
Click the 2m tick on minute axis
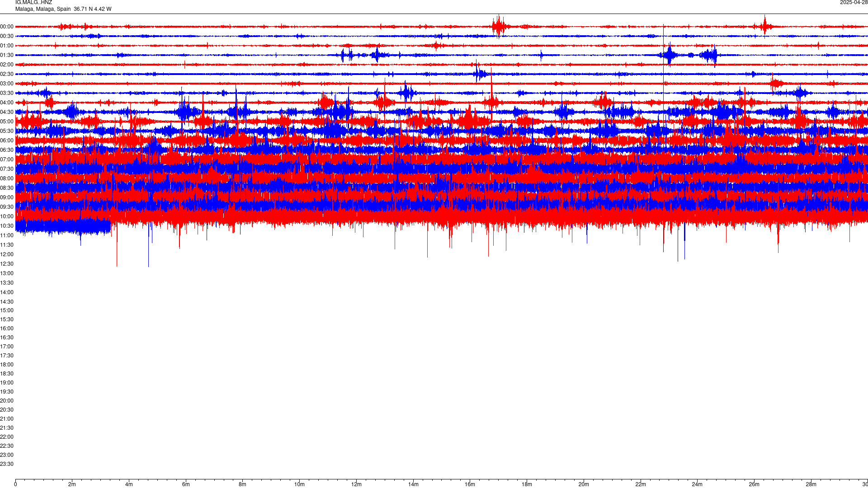(x=72, y=484)
